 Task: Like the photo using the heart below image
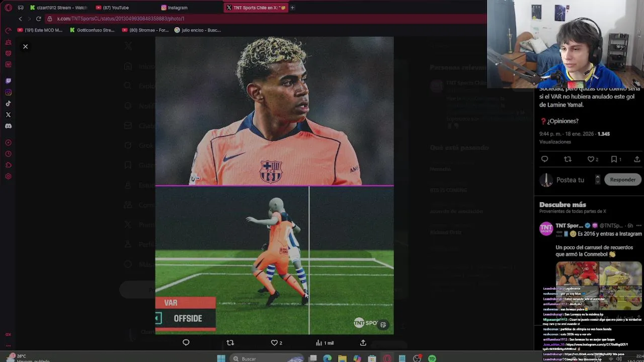tap(276, 342)
